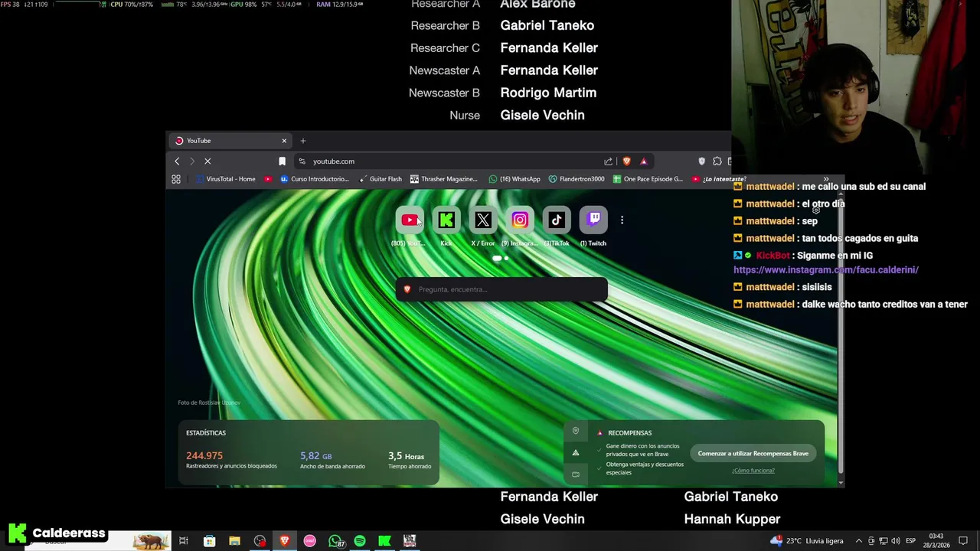Open the shortcuts three-dot menu
The width and height of the screenshot is (980, 551).
coord(622,220)
